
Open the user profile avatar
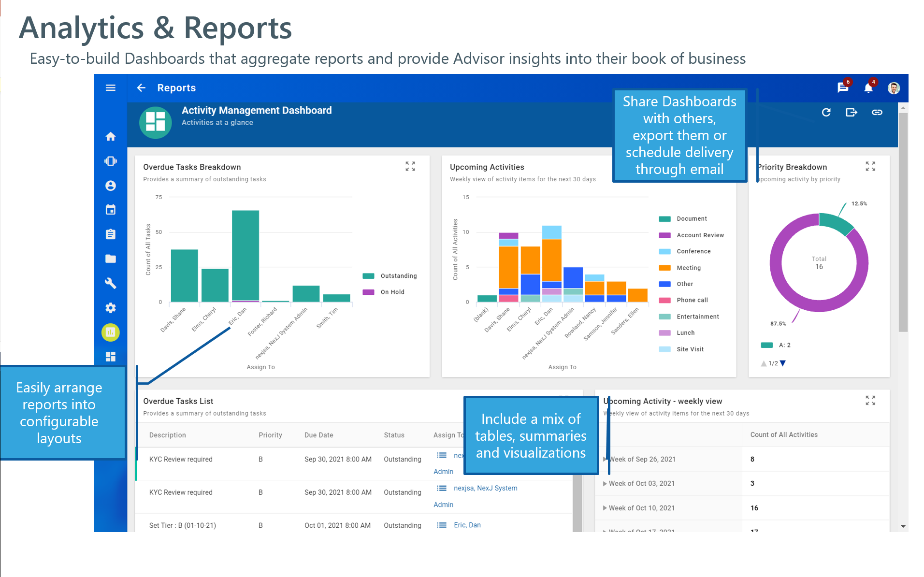tap(894, 87)
